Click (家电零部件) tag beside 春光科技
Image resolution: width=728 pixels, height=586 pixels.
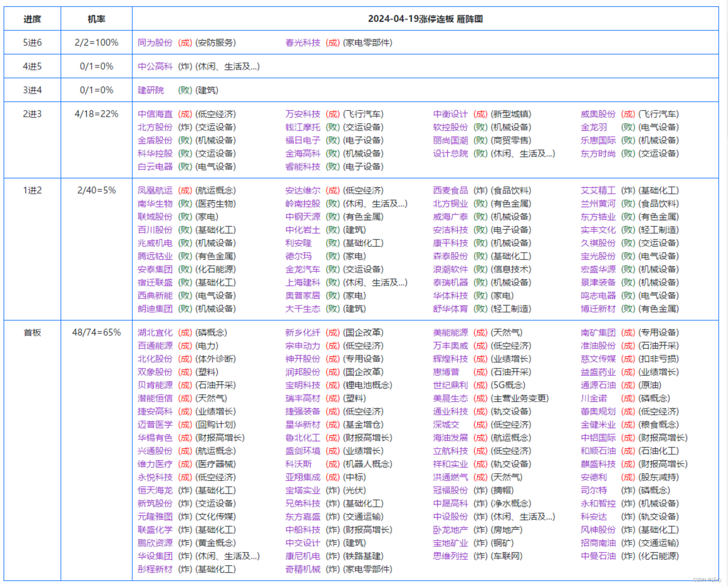[368, 43]
